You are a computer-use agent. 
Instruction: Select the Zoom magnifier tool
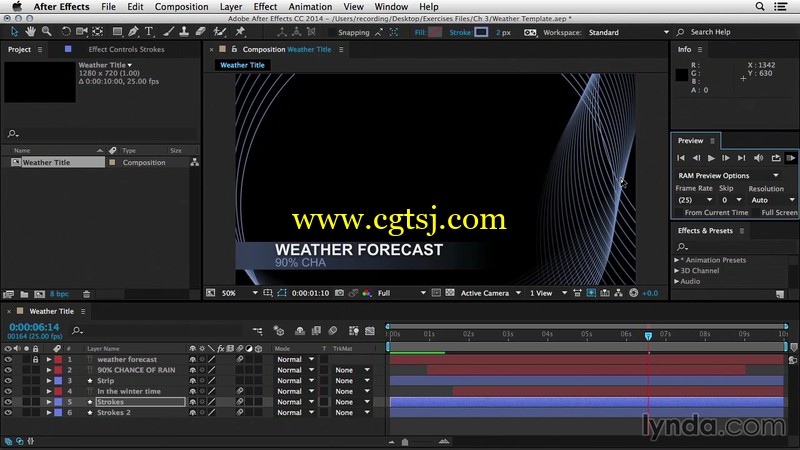click(x=46, y=32)
